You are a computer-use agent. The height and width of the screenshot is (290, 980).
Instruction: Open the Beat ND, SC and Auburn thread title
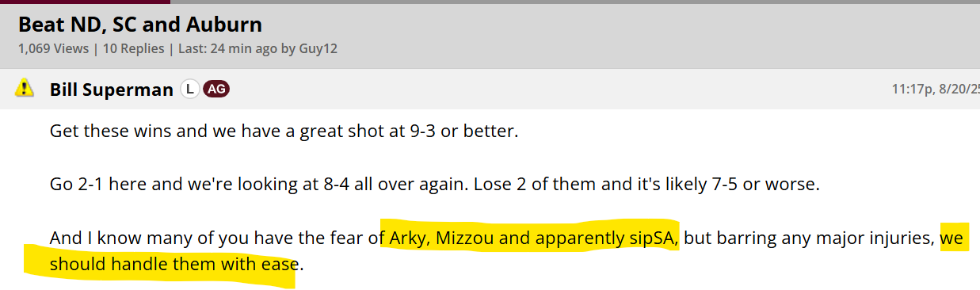coord(140,25)
